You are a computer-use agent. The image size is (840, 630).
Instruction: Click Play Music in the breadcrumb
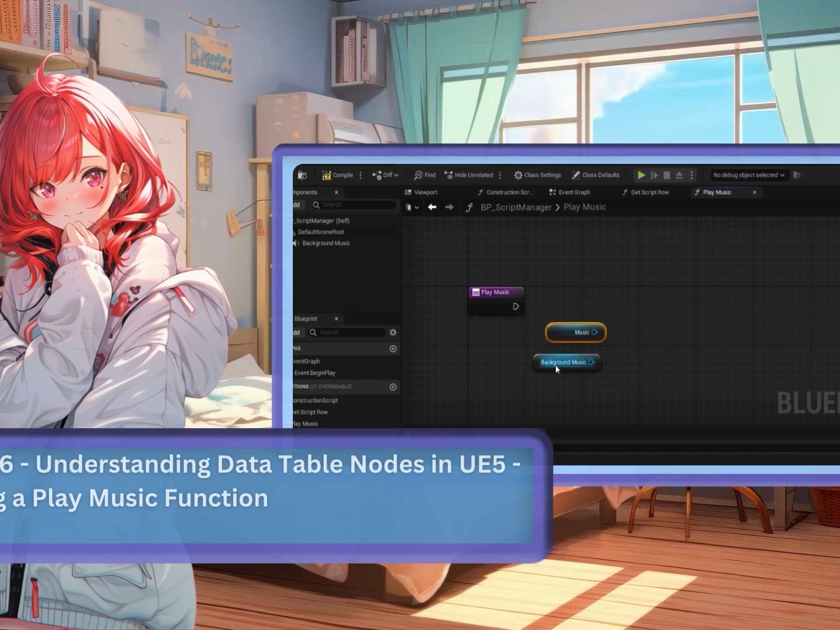(584, 207)
